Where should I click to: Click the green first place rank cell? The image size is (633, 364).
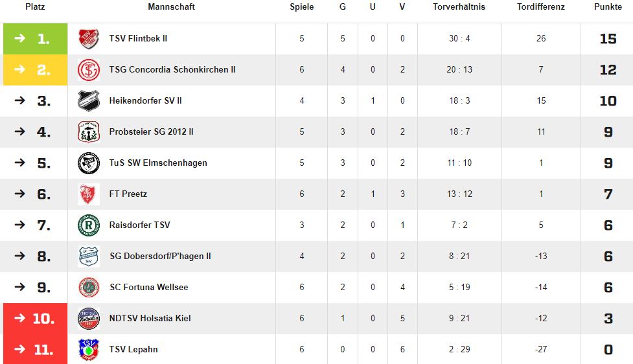click(35, 39)
